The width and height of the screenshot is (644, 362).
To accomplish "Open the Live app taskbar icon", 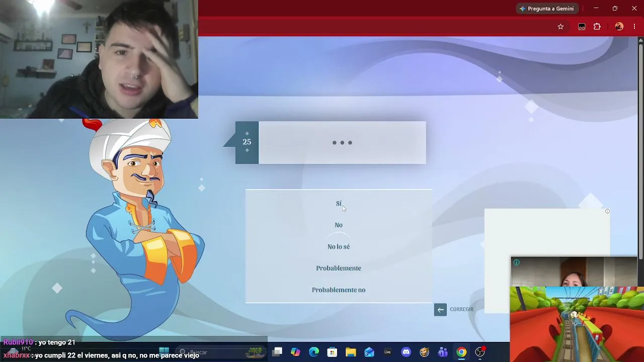I will (387, 352).
